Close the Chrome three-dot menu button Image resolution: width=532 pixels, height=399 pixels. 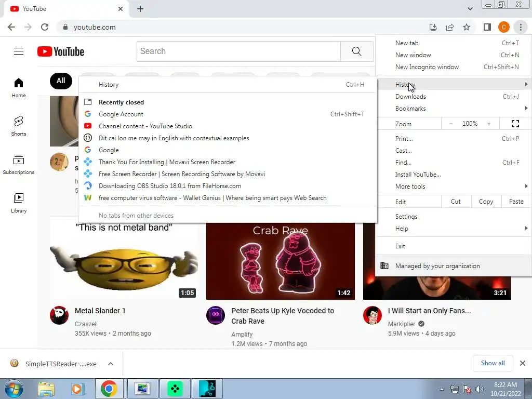coord(521,27)
